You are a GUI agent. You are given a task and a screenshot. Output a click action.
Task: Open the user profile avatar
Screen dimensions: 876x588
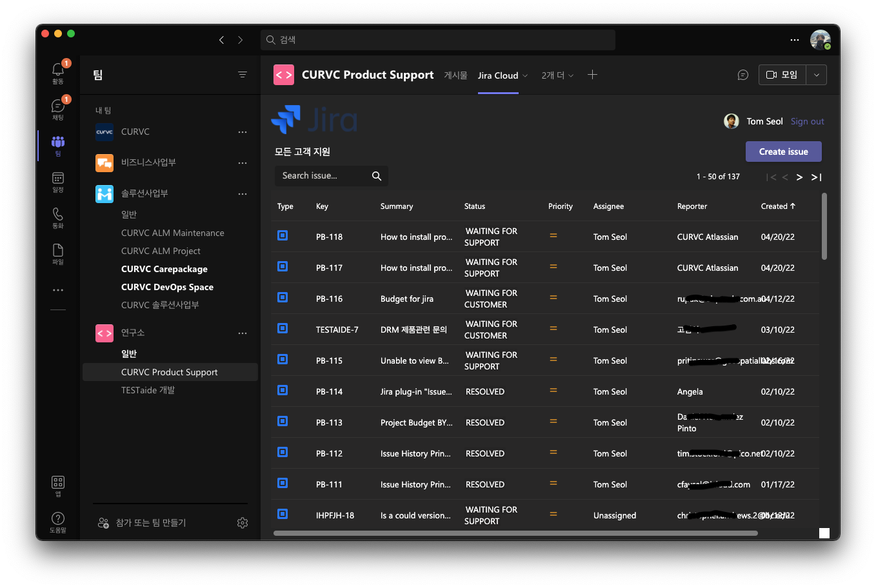(x=821, y=40)
